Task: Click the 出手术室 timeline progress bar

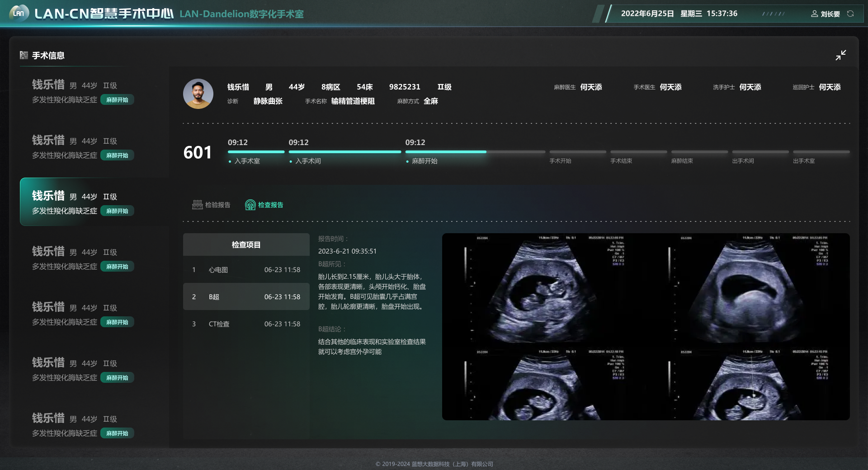Action: pyautogui.click(x=821, y=152)
